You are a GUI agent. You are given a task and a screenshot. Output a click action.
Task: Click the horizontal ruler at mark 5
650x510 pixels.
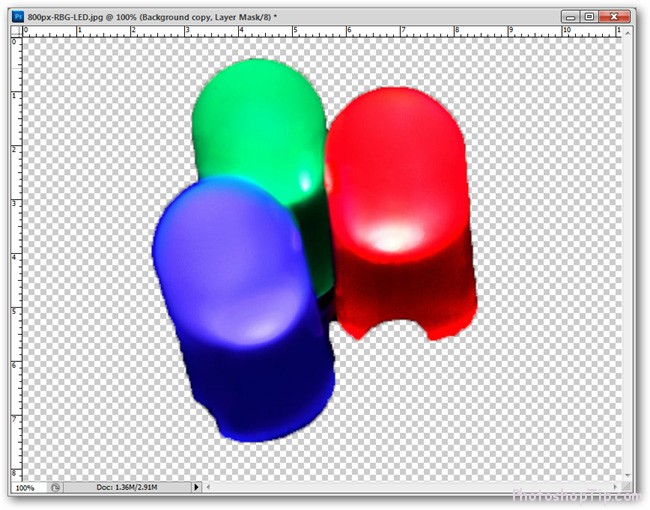pyautogui.click(x=295, y=32)
